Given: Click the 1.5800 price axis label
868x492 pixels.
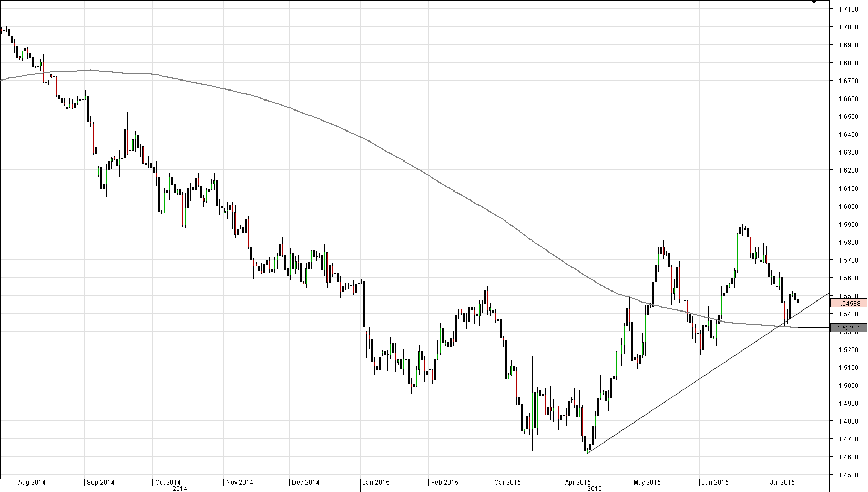Looking at the screenshot, I should (x=849, y=243).
